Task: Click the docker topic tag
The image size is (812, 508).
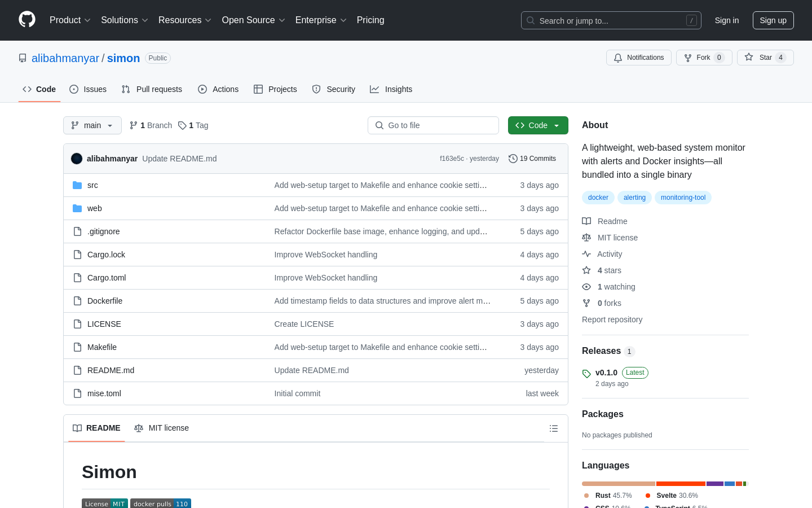Action: (x=598, y=198)
